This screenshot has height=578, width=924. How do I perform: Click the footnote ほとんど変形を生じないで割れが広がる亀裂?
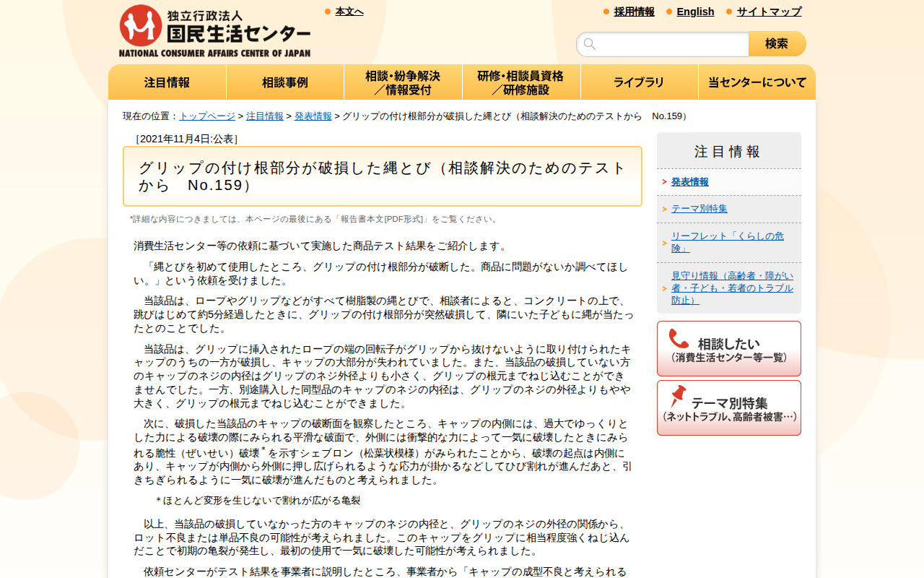(258, 501)
